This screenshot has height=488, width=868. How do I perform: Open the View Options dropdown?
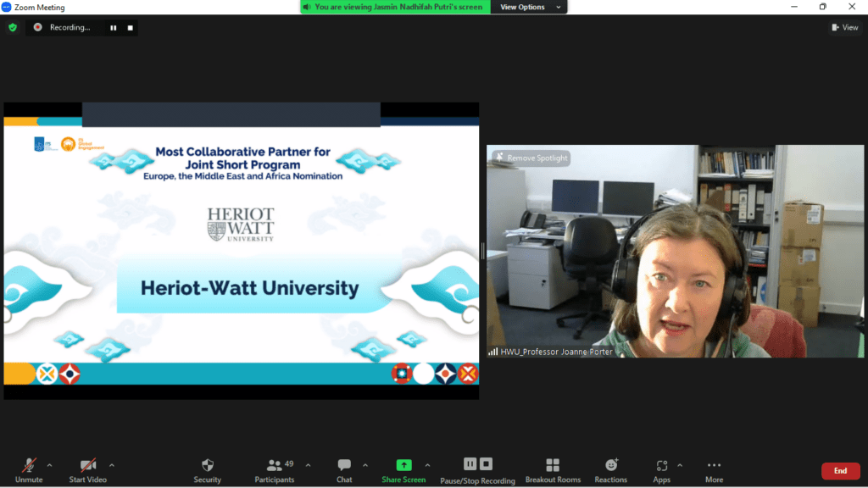coord(527,7)
